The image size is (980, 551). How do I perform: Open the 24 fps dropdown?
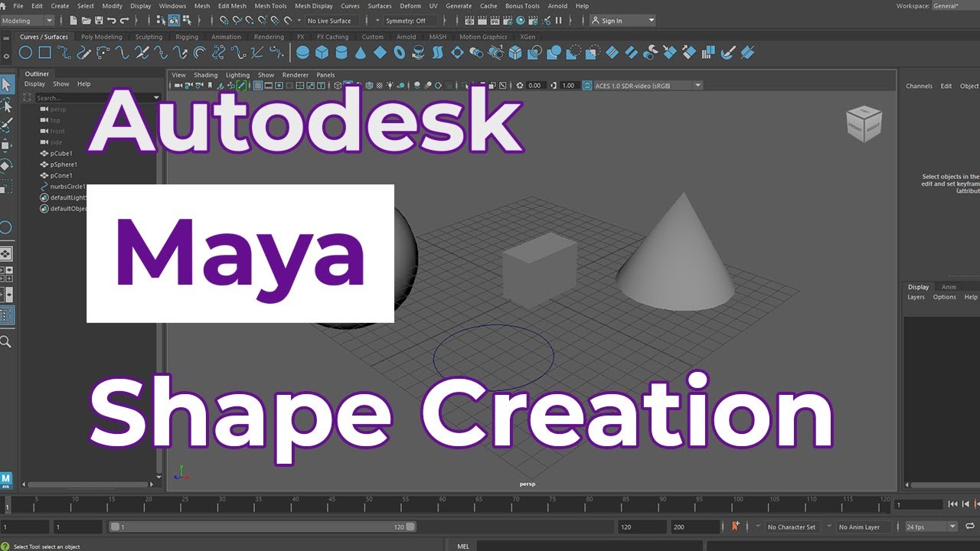931,527
